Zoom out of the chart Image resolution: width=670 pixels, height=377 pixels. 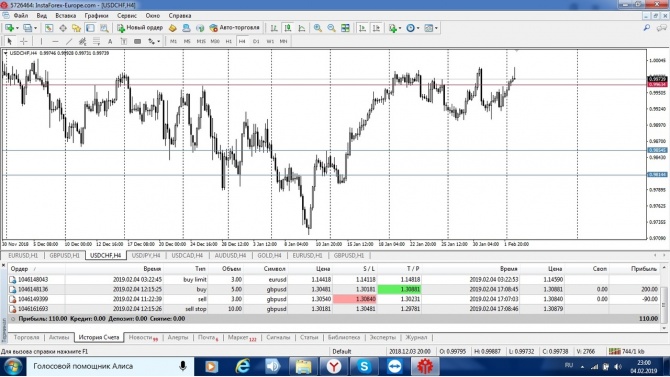click(331, 28)
